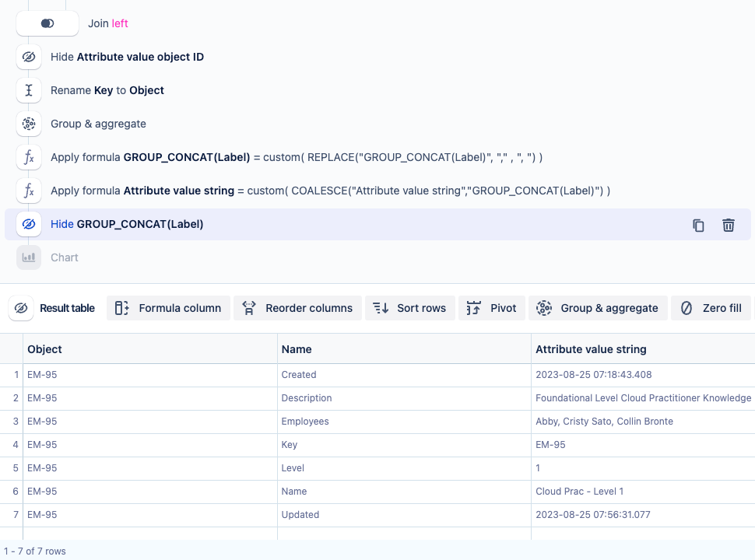
Task: Select the Pivot button
Action: (x=492, y=308)
